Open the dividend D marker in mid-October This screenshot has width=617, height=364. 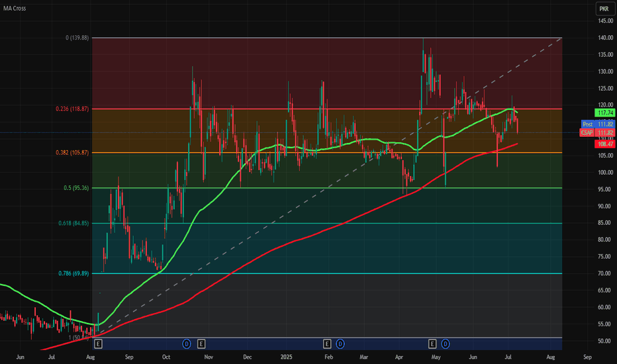point(187,344)
